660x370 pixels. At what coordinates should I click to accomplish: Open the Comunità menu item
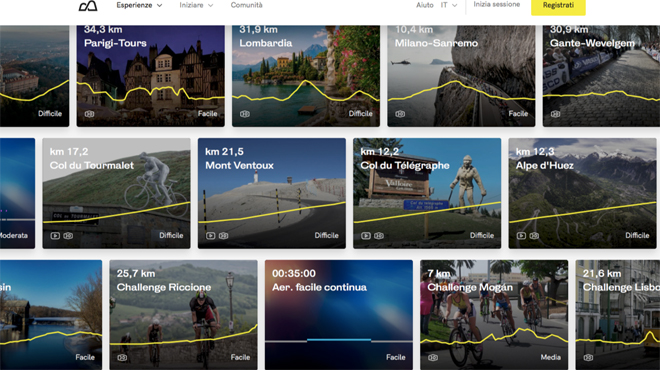pos(246,5)
